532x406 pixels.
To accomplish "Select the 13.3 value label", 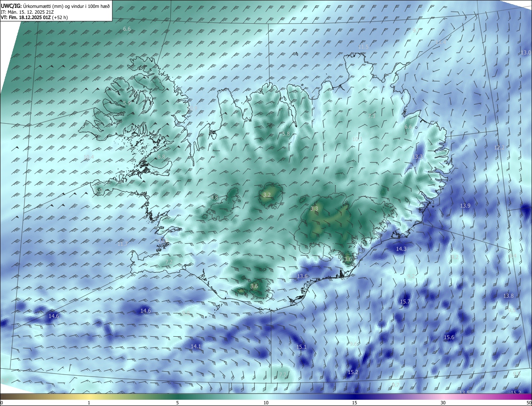I will [x=418, y=157].
